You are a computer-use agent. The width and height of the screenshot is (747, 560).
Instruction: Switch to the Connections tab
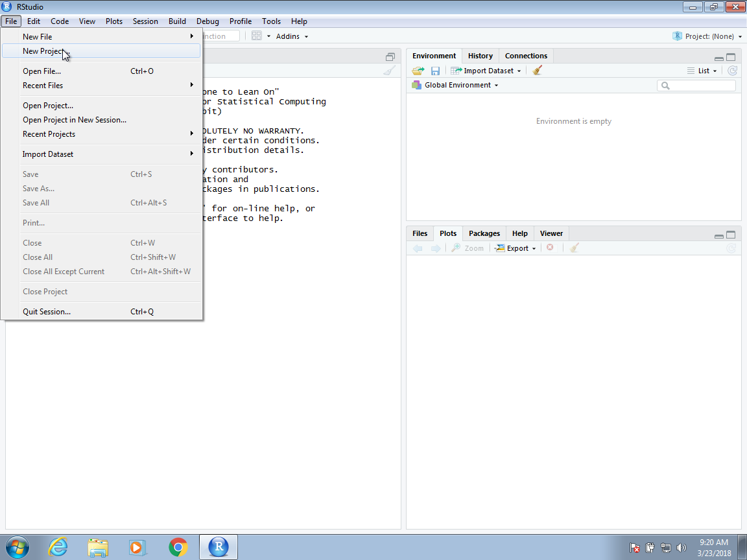click(x=526, y=56)
